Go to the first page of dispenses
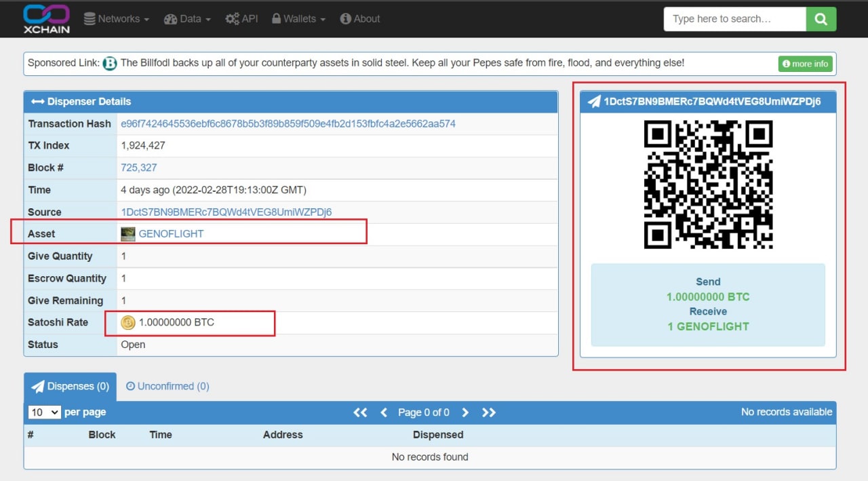868x481 pixels. point(360,412)
